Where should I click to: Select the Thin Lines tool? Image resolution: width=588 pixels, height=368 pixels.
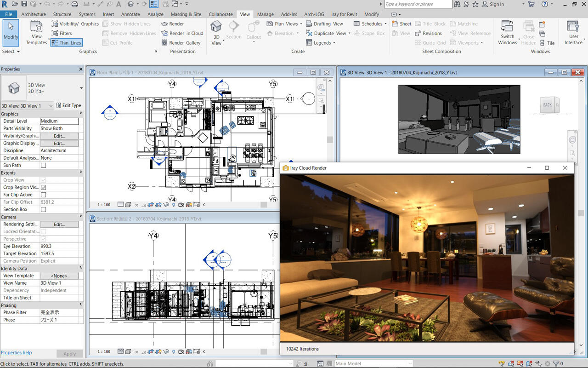[x=66, y=43]
